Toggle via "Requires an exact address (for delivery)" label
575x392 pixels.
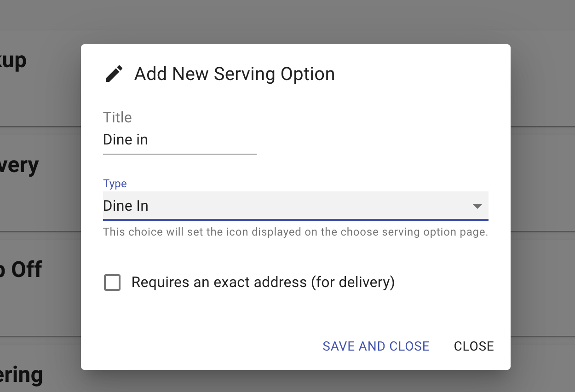263,282
